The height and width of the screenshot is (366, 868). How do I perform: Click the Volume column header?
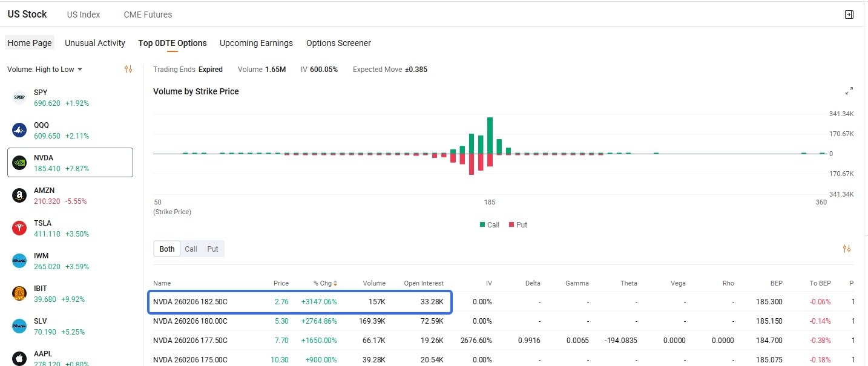click(374, 283)
